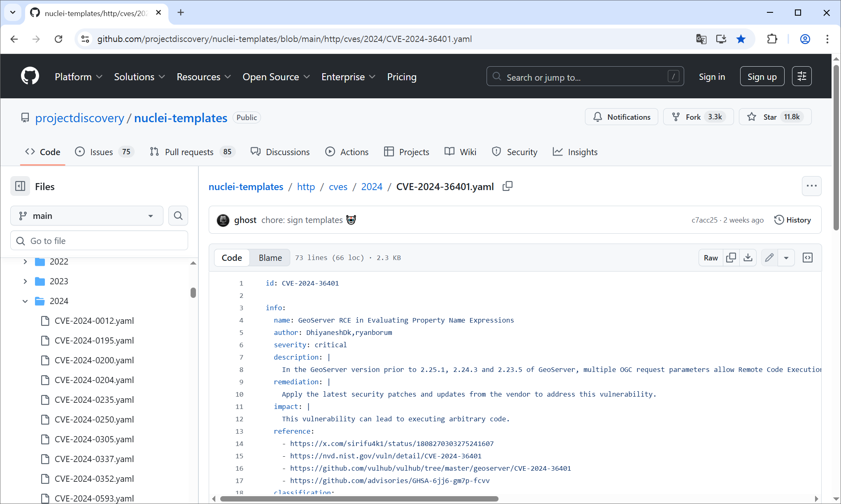The image size is (841, 504).
Task: Open the Platform menu
Action: (78, 77)
